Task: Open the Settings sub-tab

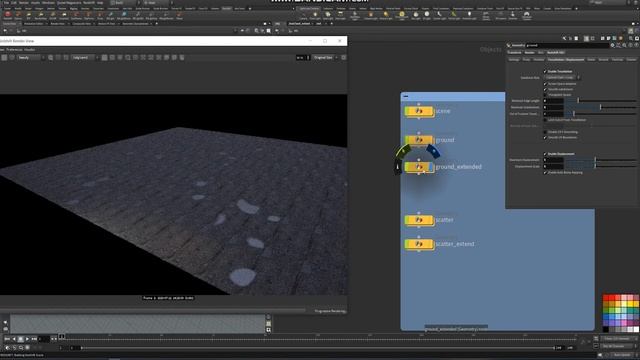Action: (514, 60)
